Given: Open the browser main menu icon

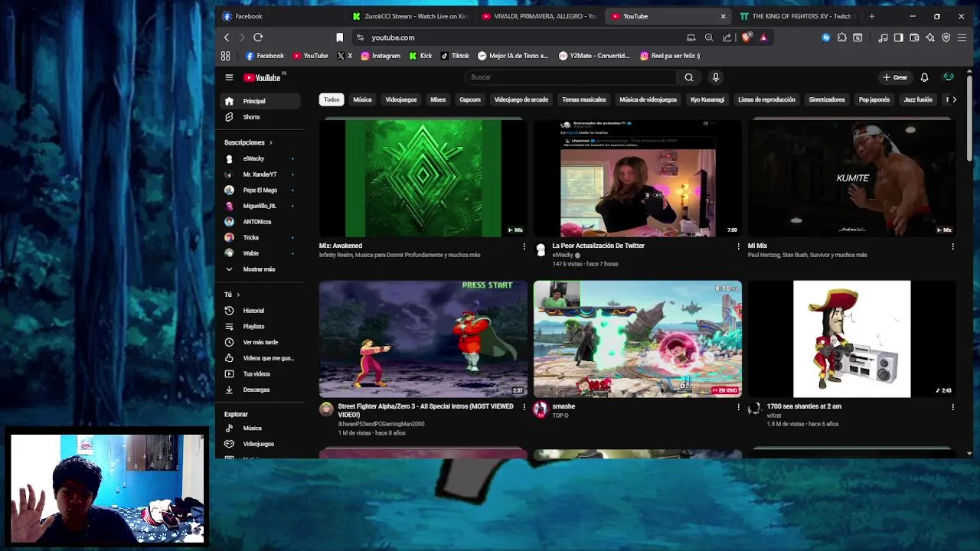Looking at the screenshot, I should pyautogui.click(x=962, y=37).
